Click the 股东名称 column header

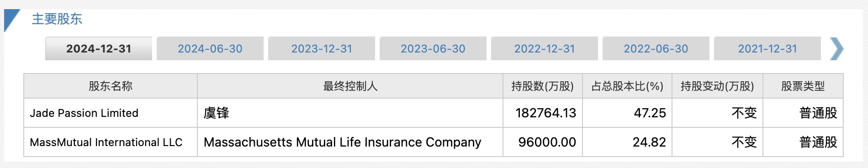[x=111, y=86]
